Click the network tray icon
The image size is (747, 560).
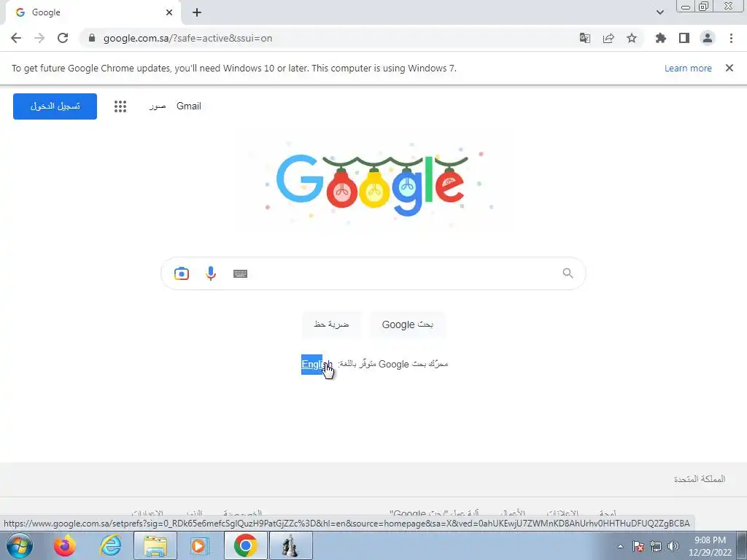click(x=656, y=546)
